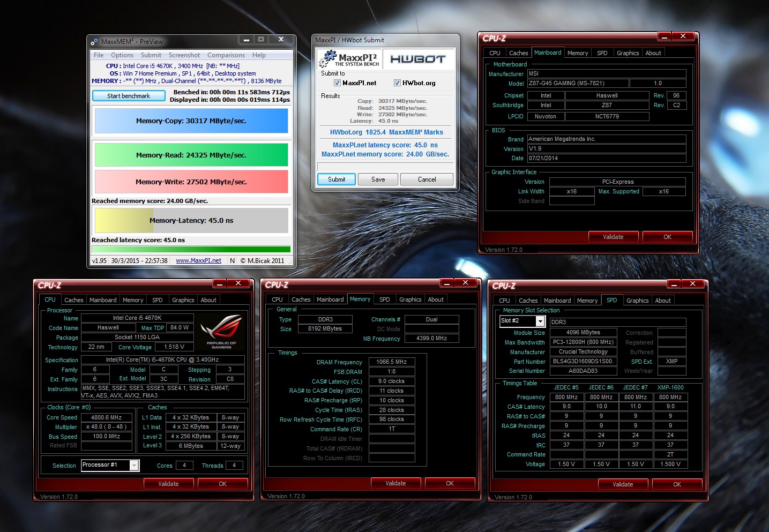Open the Submit menu in MaxxMEM
The image size is (769, 532).
pos(151,55)
